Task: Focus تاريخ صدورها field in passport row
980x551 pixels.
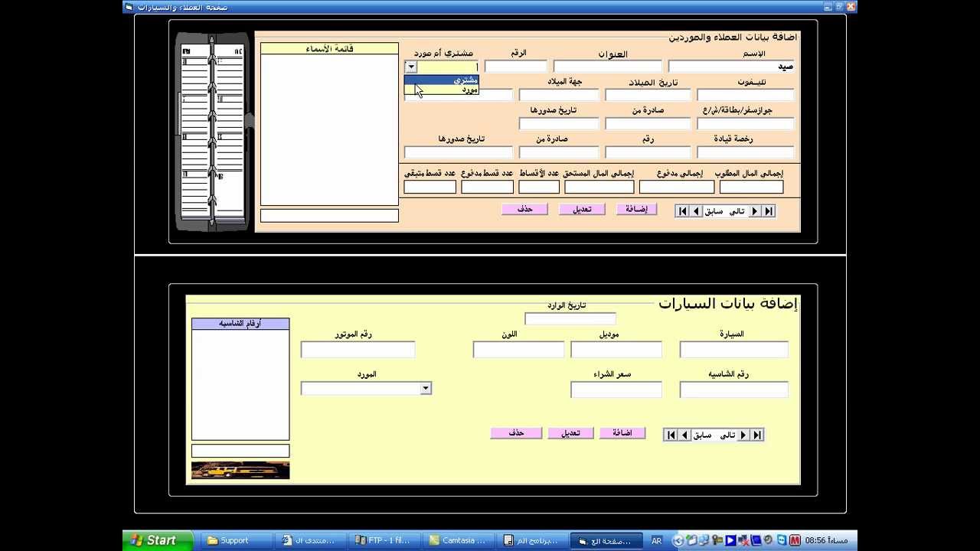Action: (559, 123)
